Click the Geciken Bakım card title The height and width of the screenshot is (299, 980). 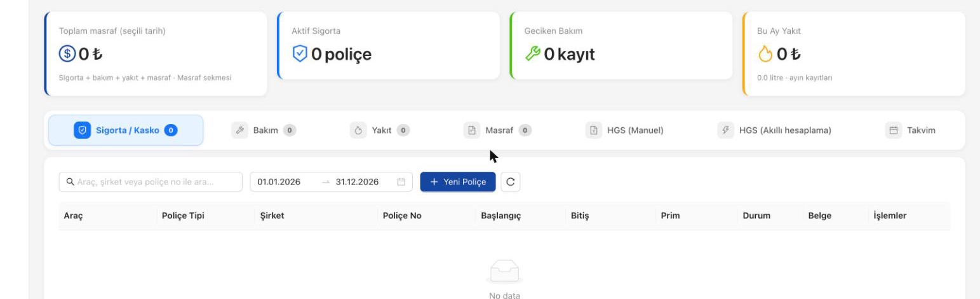point(553,31)
